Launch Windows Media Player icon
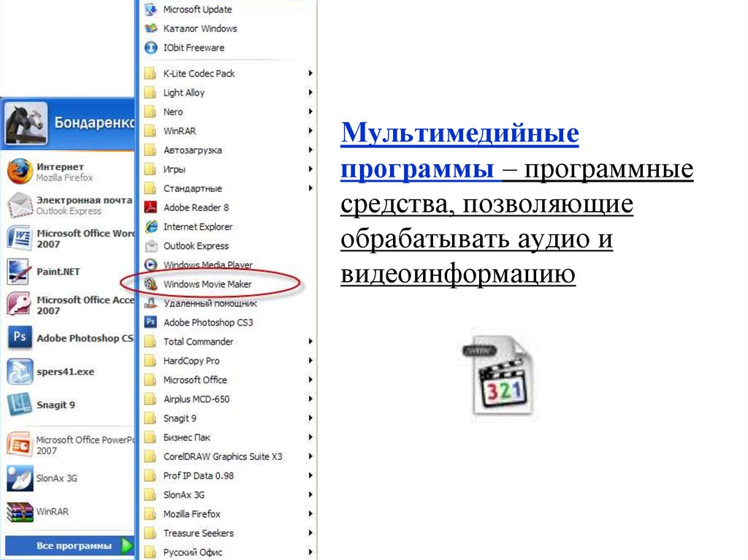 click(x=150, y=265)
